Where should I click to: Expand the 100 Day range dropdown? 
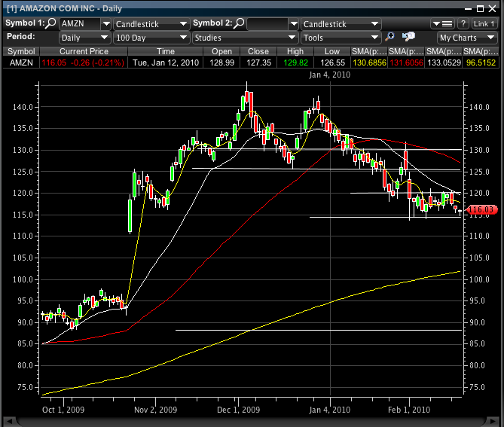point(151,38)
